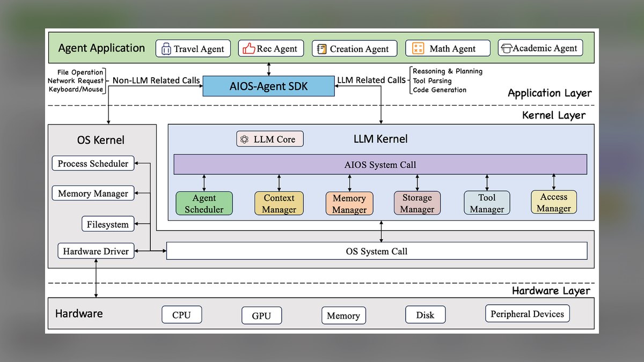Viewport: 644px width, 362px height.
Task: Click the Network Request text
Action: pos(76,80)
